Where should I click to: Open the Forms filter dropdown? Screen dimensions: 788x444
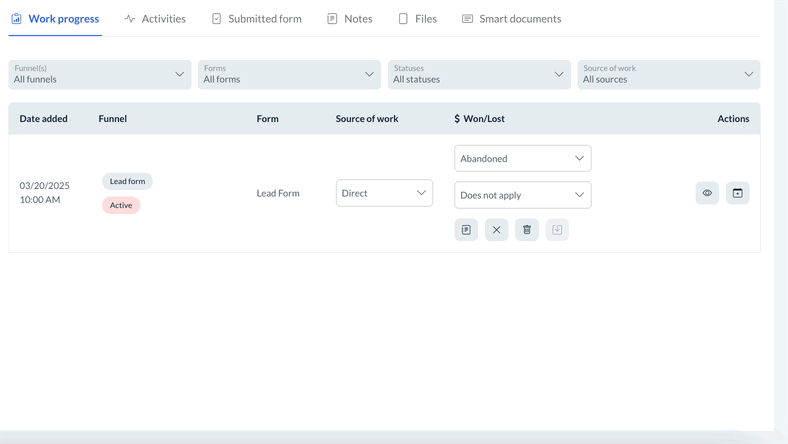coord(289,74)
